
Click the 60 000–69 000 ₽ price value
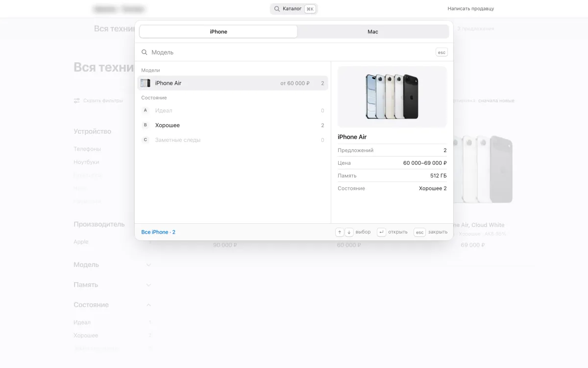[x=425, y=163]
